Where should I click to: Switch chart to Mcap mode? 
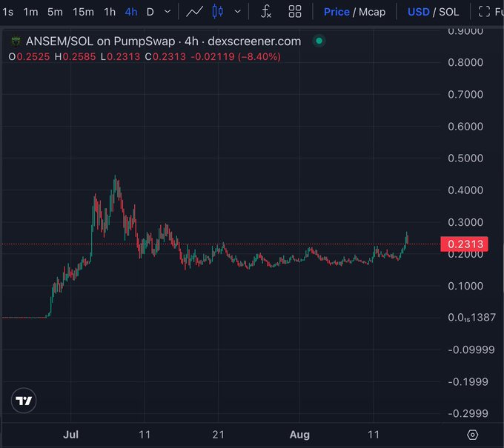tap(372, 12)
